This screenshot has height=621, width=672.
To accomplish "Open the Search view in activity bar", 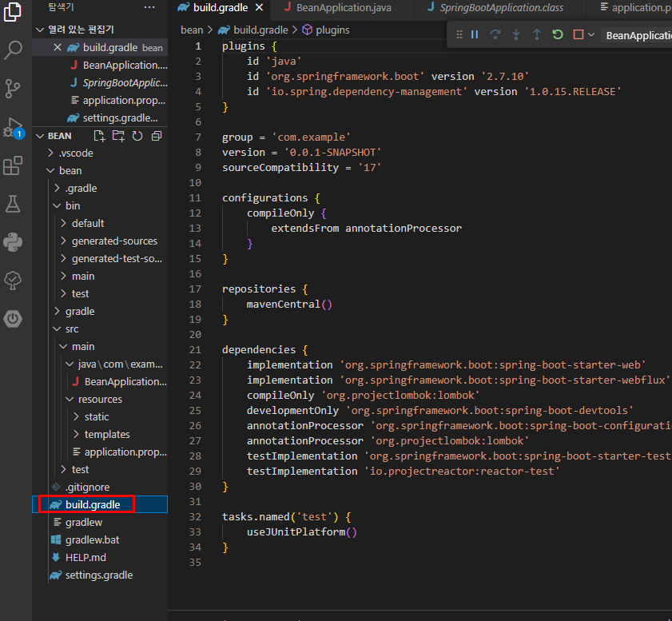I will click(x=14, y=50).
